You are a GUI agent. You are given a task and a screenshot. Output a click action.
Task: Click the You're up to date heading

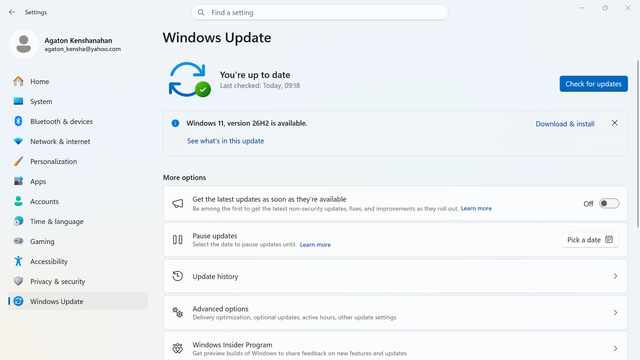click(x=255, y=75)
